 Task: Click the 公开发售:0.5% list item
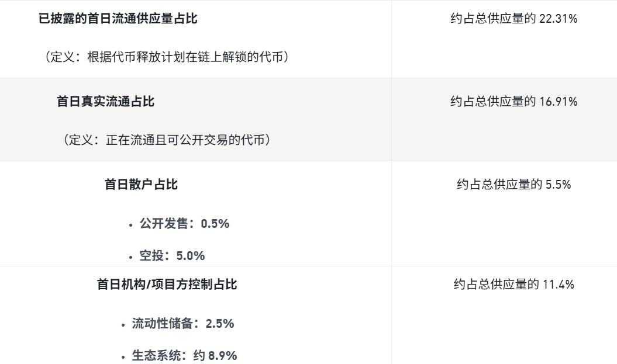184,224
